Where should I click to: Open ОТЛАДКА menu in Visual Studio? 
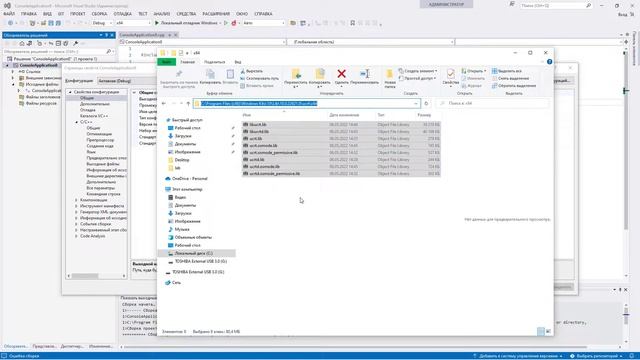(x=122, y=14)
